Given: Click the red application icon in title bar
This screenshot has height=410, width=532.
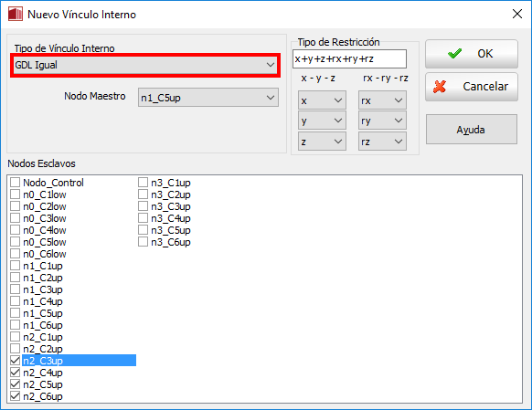Looking at the screenshot, I should click(x=16, y=15).
